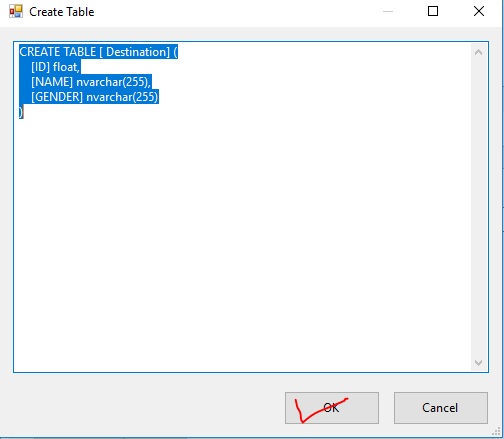
Task: Click the resize grip in dialog corner
Action: coord(496,432)
